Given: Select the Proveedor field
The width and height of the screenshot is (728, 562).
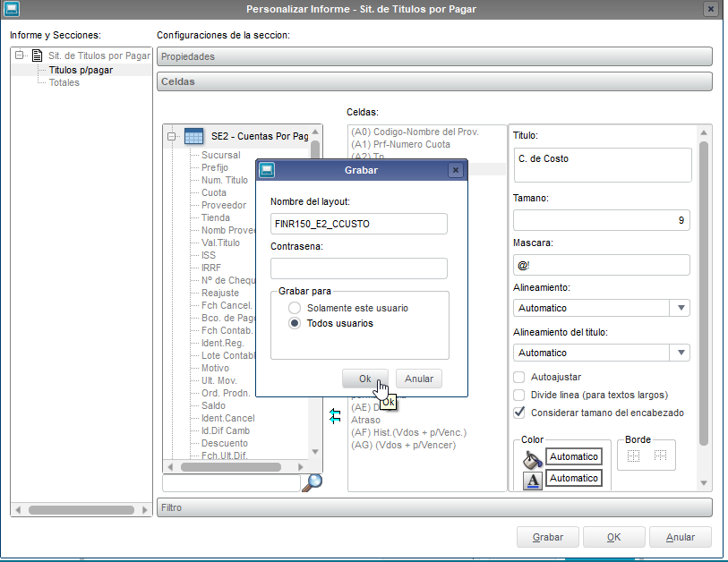Looking at the screenshot, I should point(224,205).
